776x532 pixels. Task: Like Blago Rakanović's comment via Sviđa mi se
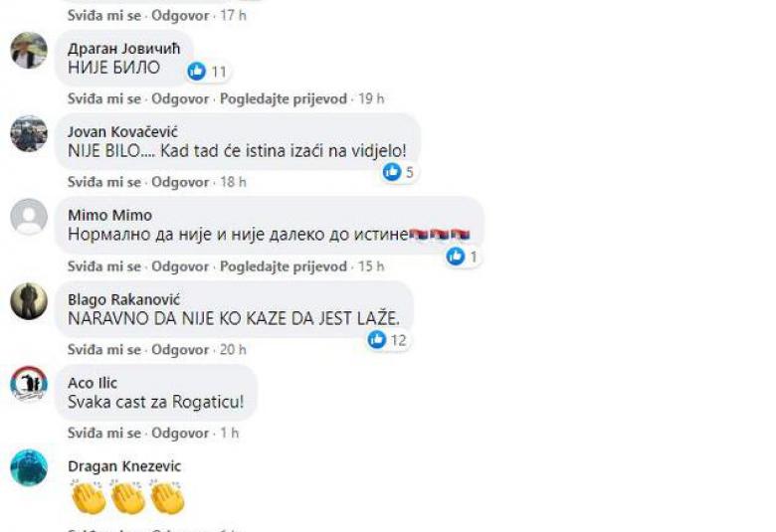point(104,350)
